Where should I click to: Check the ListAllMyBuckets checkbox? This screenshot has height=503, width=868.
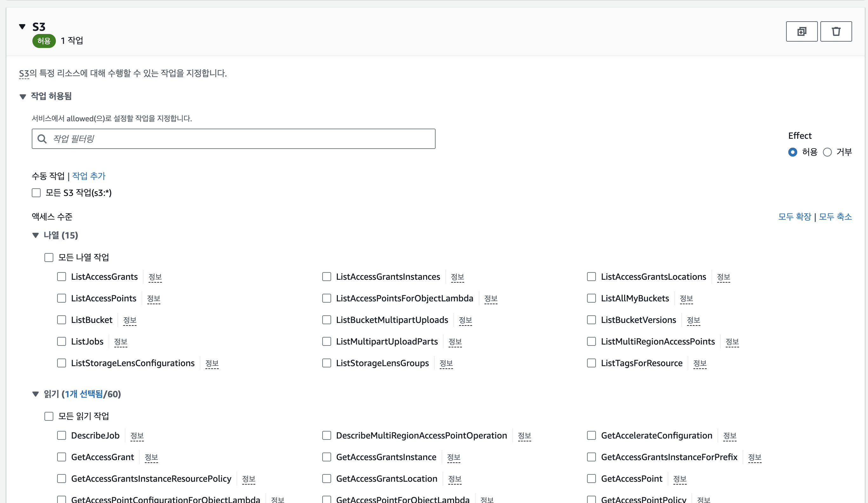[x=591, y=298]
